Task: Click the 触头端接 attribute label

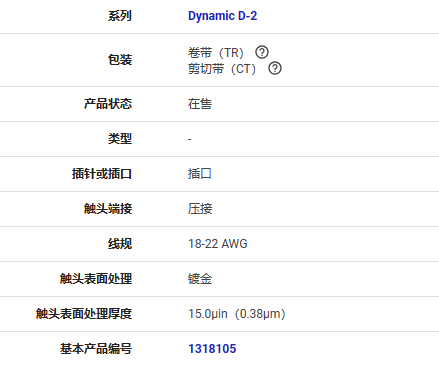Action: coord(108,209)
